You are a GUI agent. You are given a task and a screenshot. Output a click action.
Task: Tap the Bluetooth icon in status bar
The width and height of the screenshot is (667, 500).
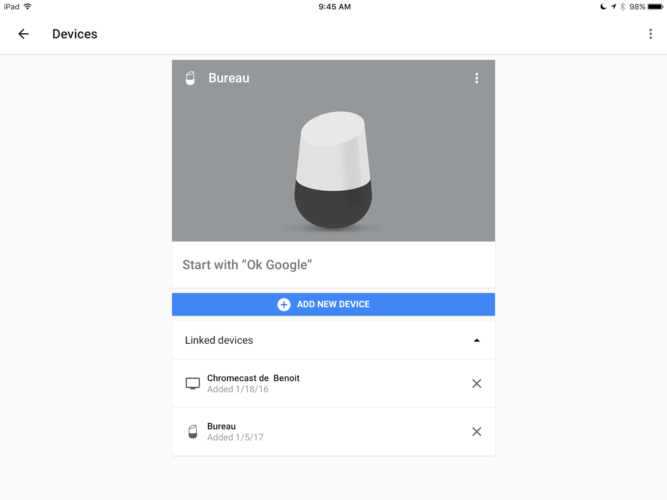(x=622, y=7)
